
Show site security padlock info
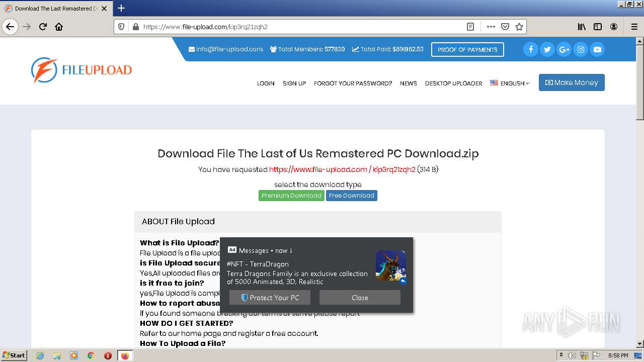coord(135,27)
